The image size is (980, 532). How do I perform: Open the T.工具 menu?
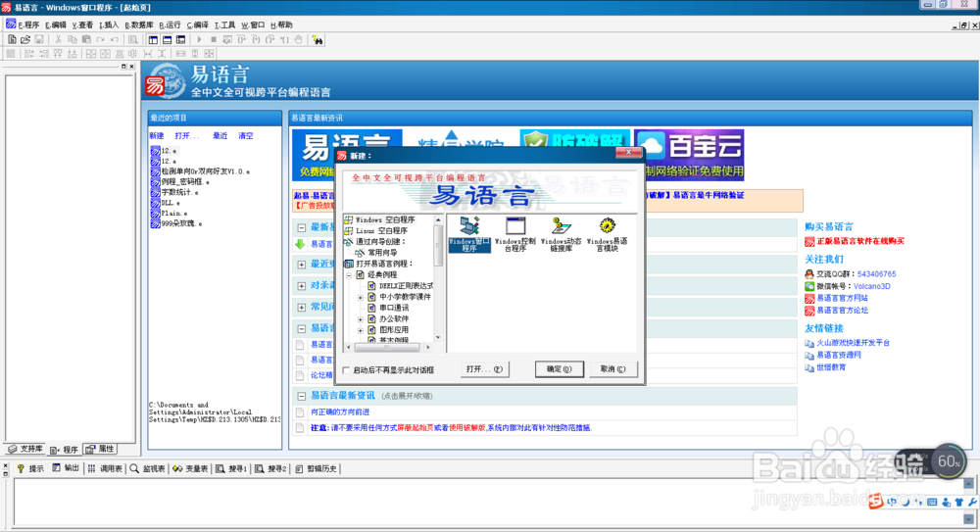click(224, 25)
